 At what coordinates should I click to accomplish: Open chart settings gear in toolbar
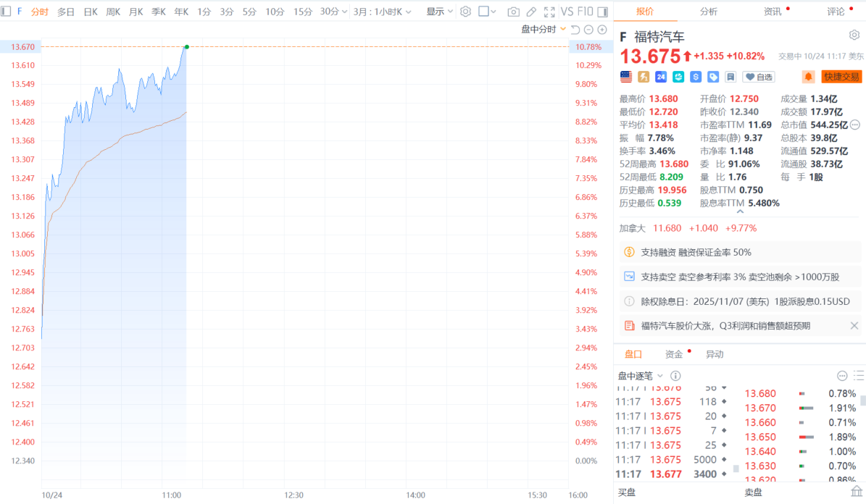pyautogui.click(x=465, y=11)
